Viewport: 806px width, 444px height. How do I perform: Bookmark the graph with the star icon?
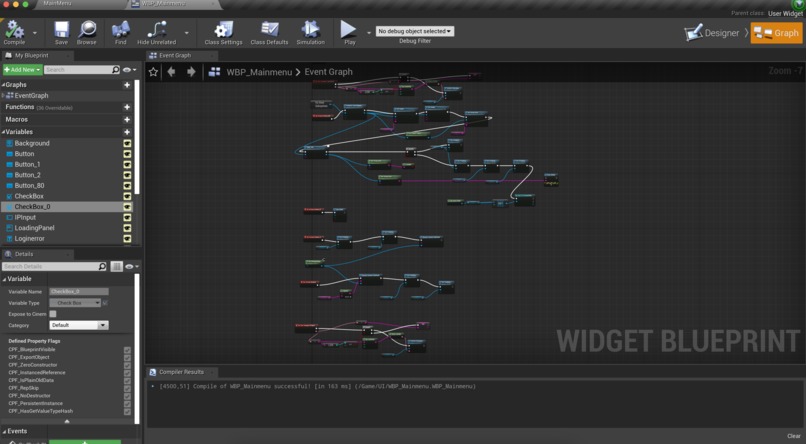pos(153,72)
